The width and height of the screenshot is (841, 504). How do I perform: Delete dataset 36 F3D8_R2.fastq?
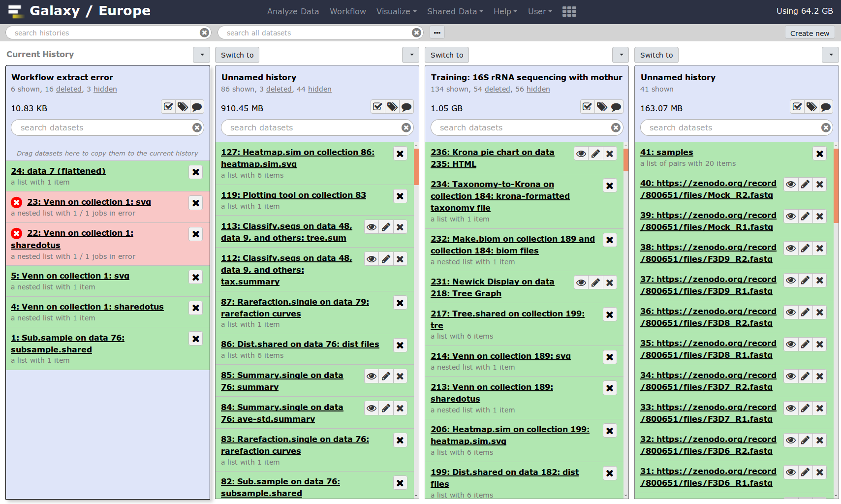tap(819, 312)
